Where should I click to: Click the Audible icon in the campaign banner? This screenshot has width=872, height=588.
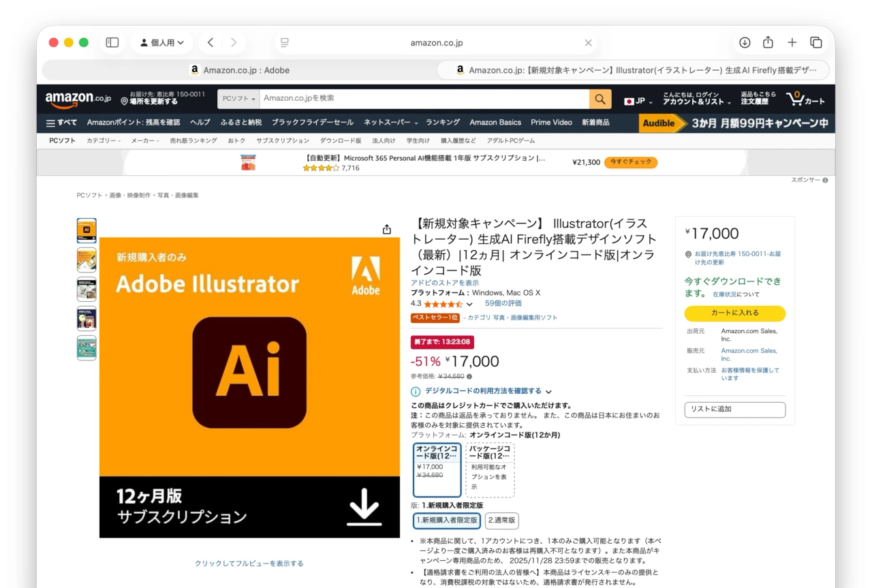[x=659, y=123]
